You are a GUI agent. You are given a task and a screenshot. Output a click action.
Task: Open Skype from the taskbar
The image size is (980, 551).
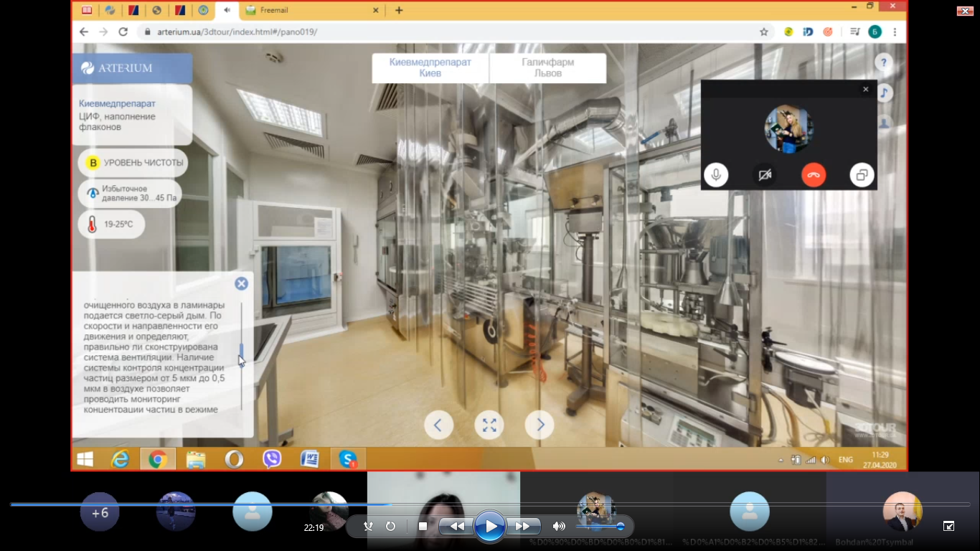[348, 459]
